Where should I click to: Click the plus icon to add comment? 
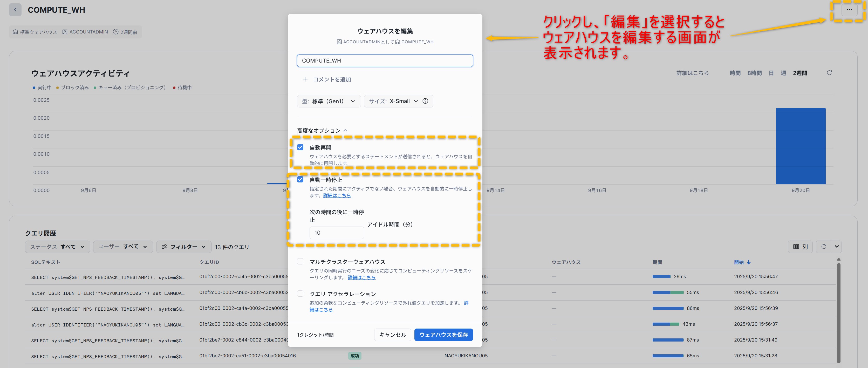click(305, 79)
